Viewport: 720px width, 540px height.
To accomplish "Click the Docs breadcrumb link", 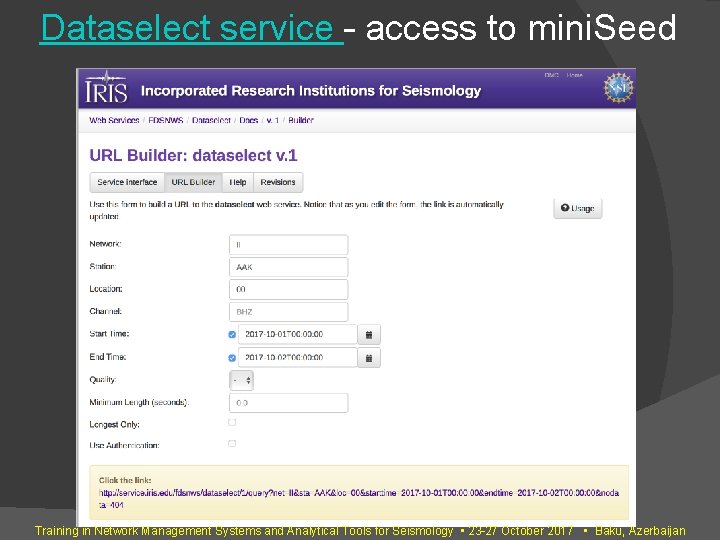I will click(x=248, y=120).
